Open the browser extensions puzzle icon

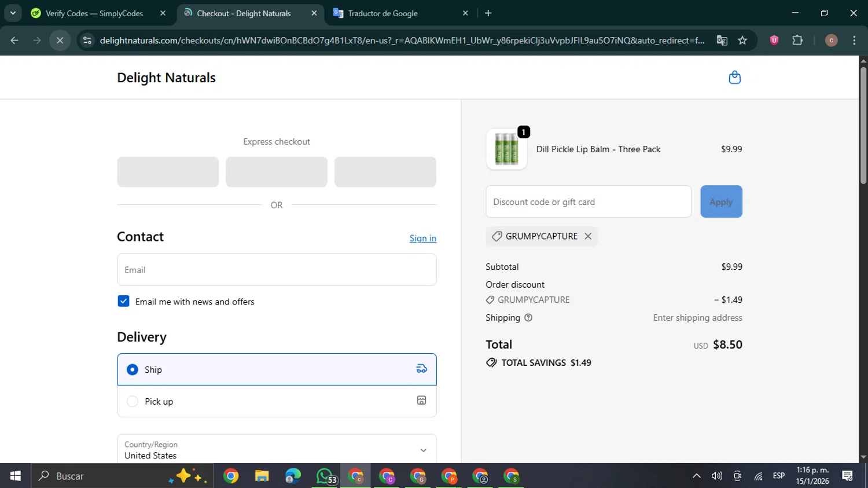tap(797, 41)
